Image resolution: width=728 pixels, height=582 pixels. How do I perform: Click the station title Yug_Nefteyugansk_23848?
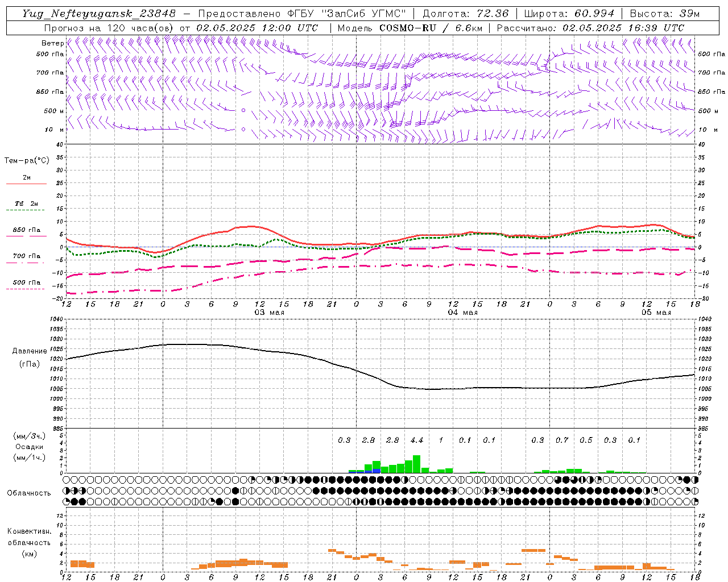[x=99, y=14]
